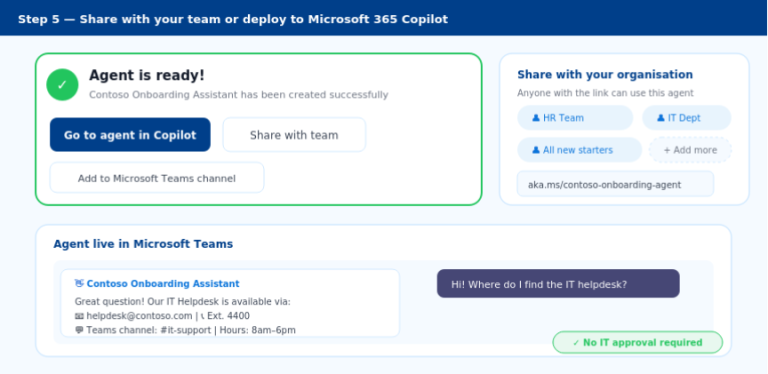Select the IT Dept sharing chip

[x=687, y=118]
